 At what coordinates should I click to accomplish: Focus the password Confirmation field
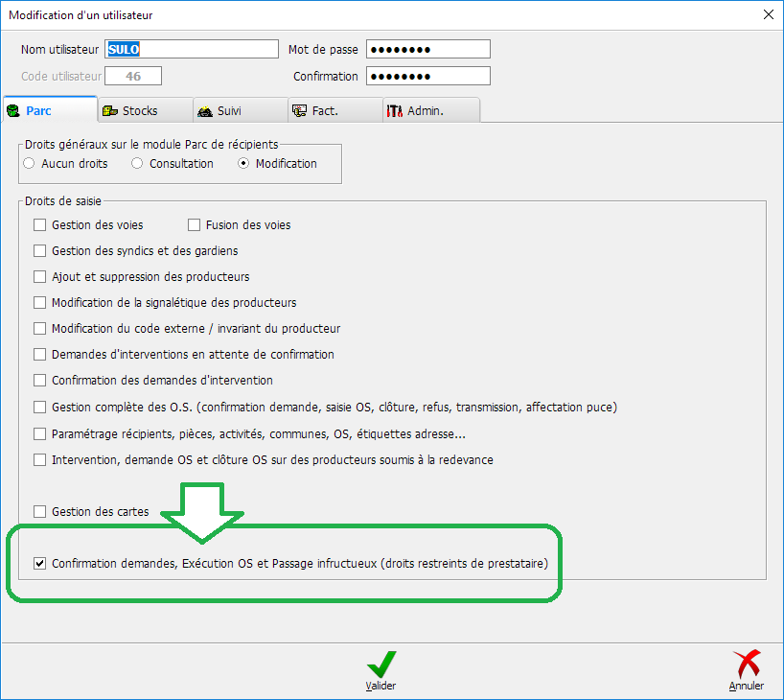[427, 76]
